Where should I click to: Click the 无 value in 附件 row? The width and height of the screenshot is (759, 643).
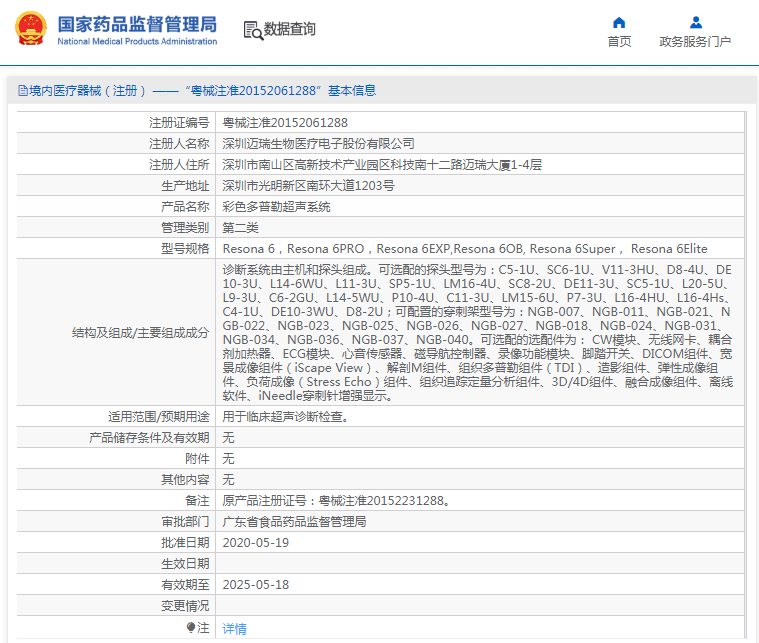(228, 459)
